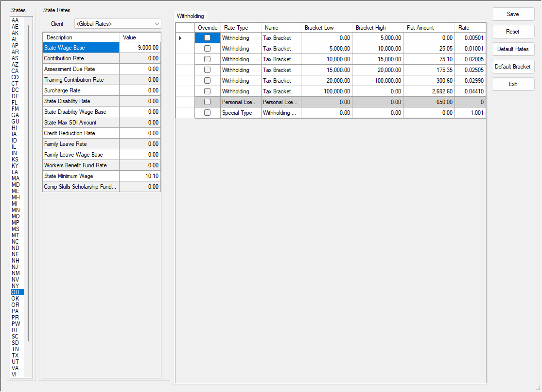This screenshot has height=392, width=542.
Task: Switch to the Withholding tab
Action: (x=190, y=16)
